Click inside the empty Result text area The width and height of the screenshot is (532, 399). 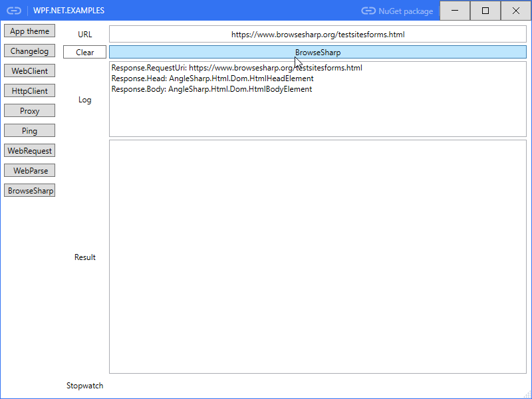pos(318,257)
